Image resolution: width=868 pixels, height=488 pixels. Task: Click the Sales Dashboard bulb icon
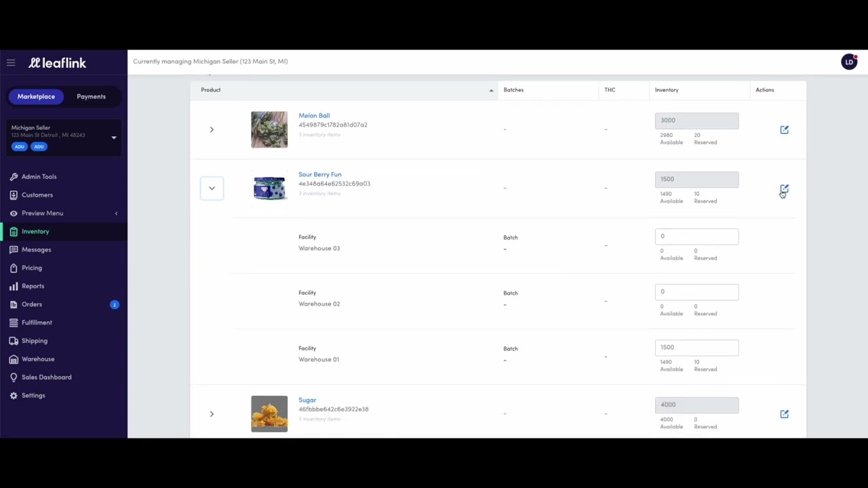tap(14, 378)
